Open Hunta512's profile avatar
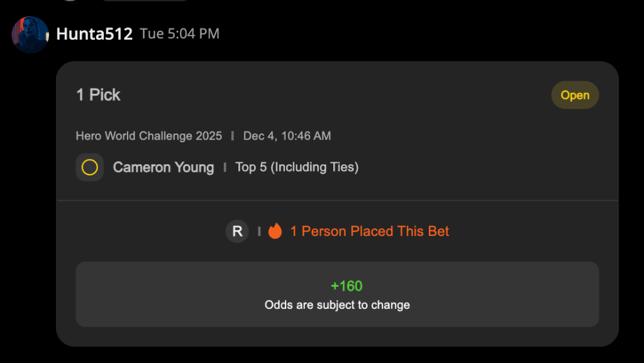 30,35
